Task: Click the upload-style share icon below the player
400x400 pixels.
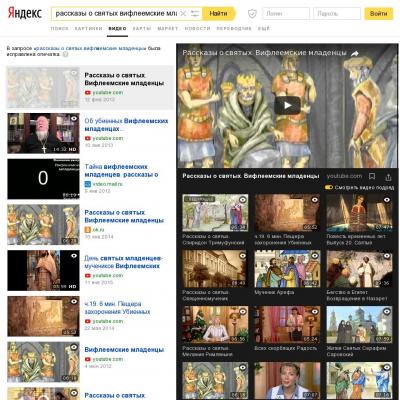Action: pos(388,177)
